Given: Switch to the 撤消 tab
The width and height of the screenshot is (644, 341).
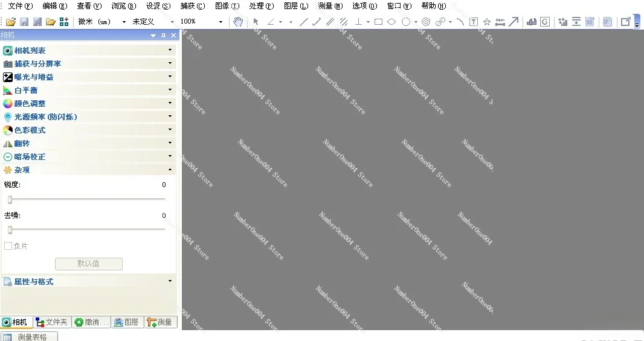Looking at the screenshot, I should coord(91,322).
